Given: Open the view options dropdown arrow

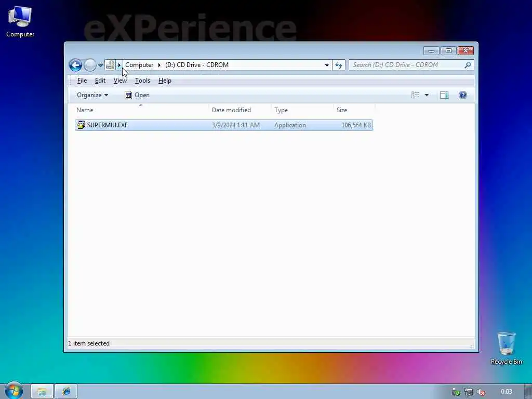Looking at the screenshot, I should point(427,95).
